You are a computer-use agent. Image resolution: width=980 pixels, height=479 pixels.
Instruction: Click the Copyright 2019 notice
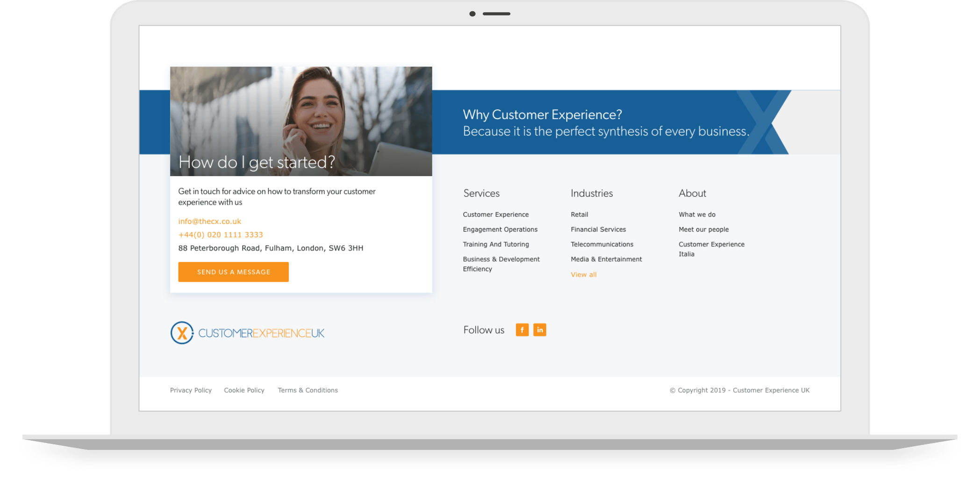tap(739, 390)
